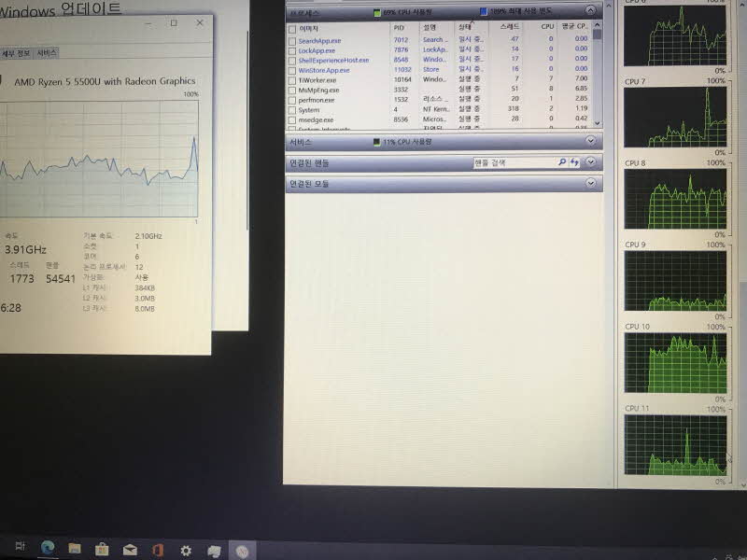The image size is (747, 560).
Task: Click the CPU 11 usage graph
Action: 675,445
